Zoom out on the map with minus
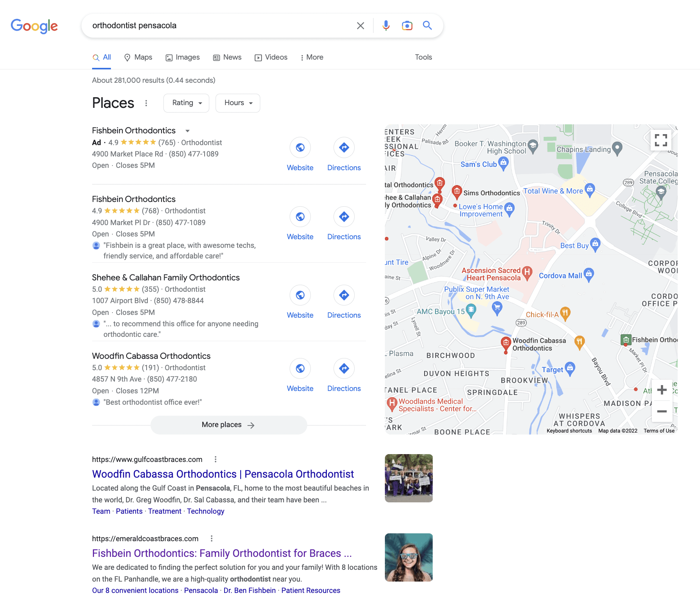The height and width of the screenshot is (600, 700). click(662, 411)
